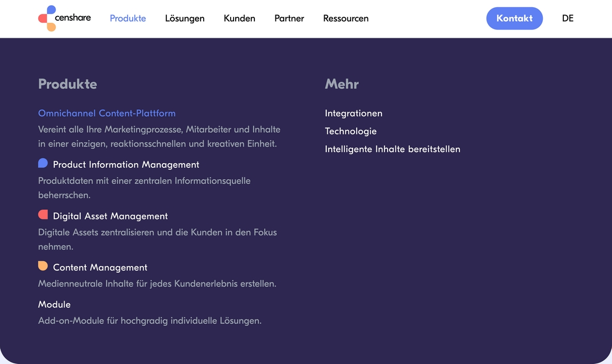Click the 'Medienneutrale Inhalte' description text
The width and height of the screenshot is (612, 364).
[x=157, y=284]
